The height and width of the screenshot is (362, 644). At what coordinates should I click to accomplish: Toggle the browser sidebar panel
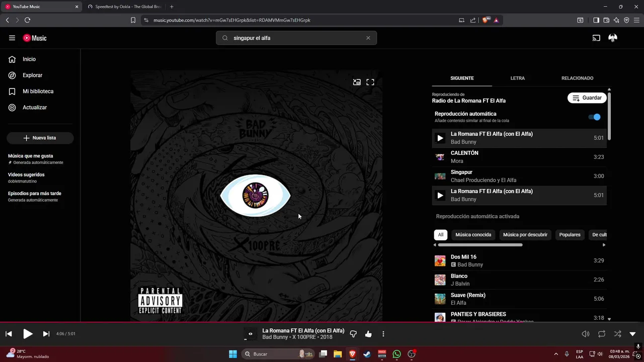[x=596, y=20]
